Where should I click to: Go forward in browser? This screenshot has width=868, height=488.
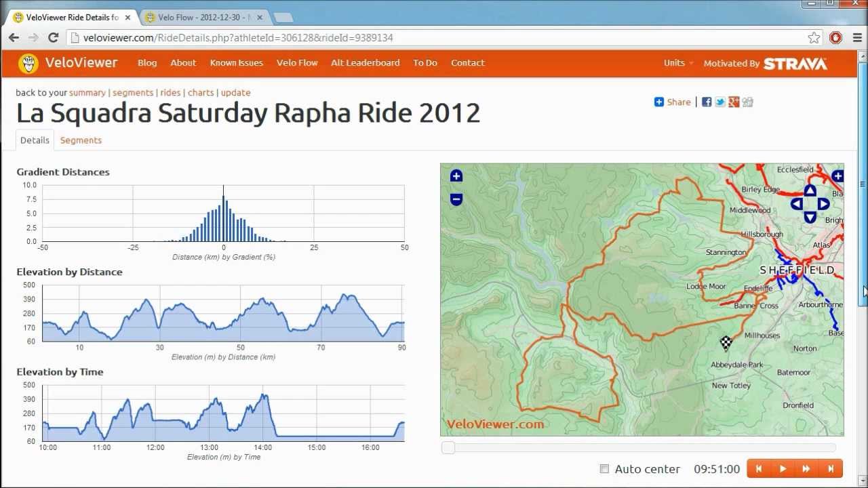34,38
